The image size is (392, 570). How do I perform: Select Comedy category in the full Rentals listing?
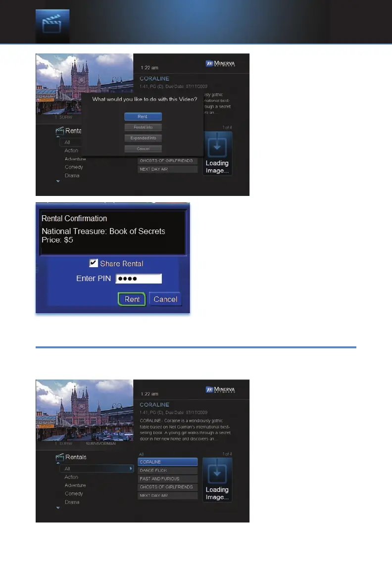[x=74, y=494]
